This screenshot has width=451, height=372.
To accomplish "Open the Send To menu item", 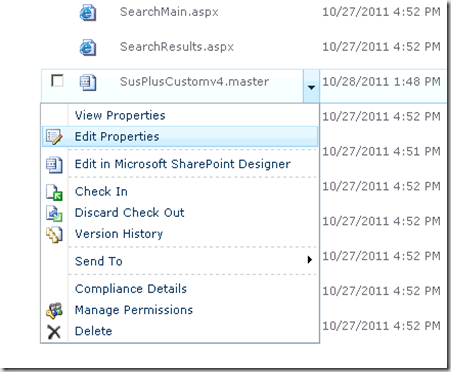I will tap(180, 261).
